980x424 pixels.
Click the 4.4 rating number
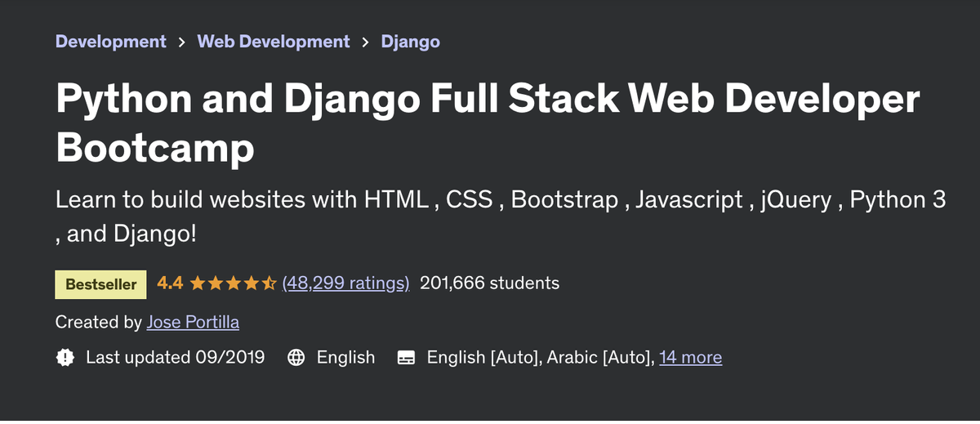click(169, 283)
